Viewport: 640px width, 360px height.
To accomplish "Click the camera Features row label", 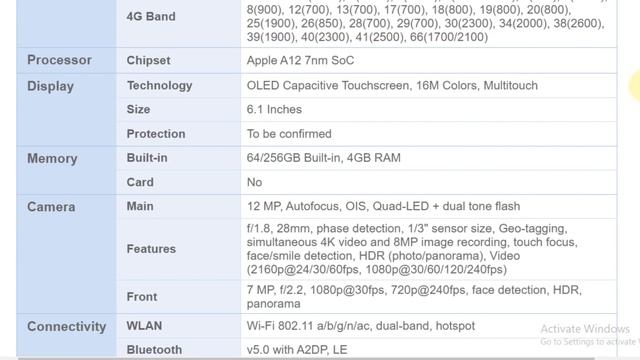I will [x=151, y=249].
